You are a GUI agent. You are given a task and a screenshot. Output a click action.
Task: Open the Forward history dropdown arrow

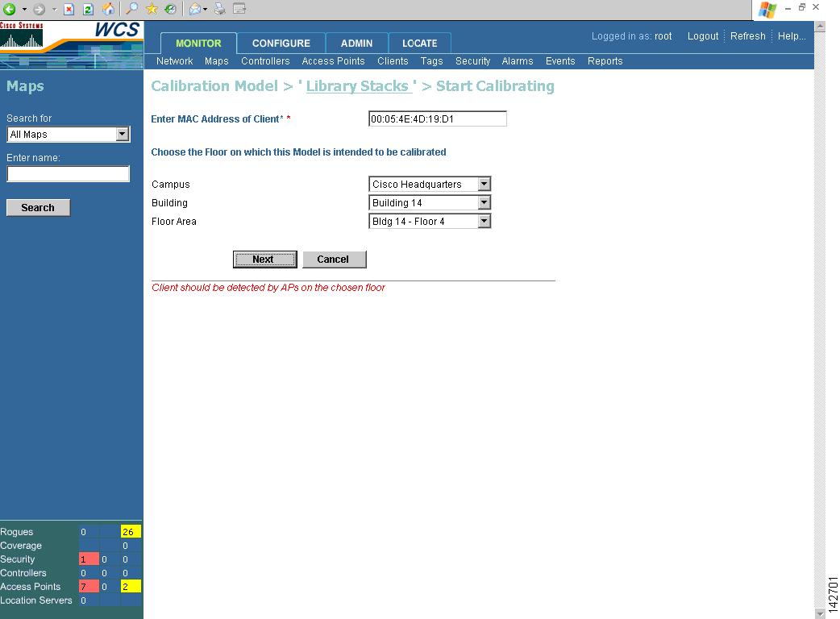click(x=54, y=9)
